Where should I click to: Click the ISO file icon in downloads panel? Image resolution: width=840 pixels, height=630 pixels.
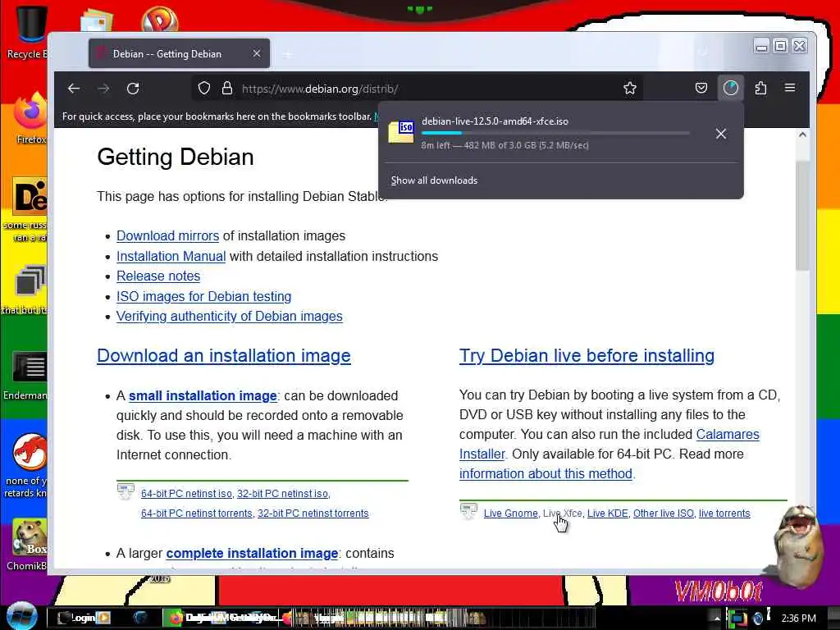(401, 131)
